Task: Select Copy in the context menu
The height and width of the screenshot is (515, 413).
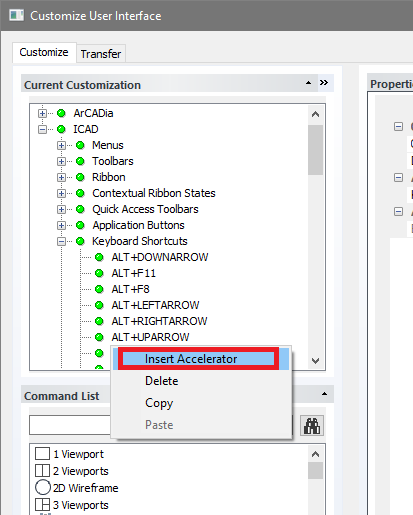Action: pyautogui.click(x=159, y=403)
